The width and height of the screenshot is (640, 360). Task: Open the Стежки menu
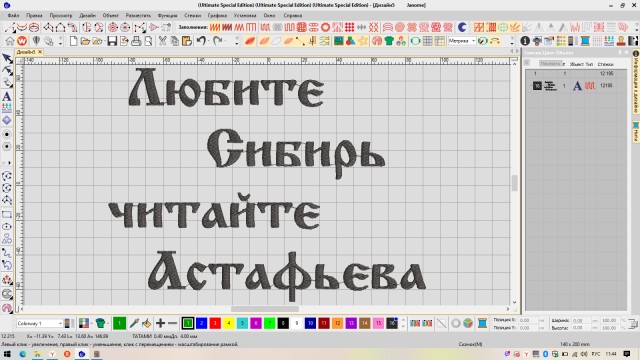[x=192, y=16]
